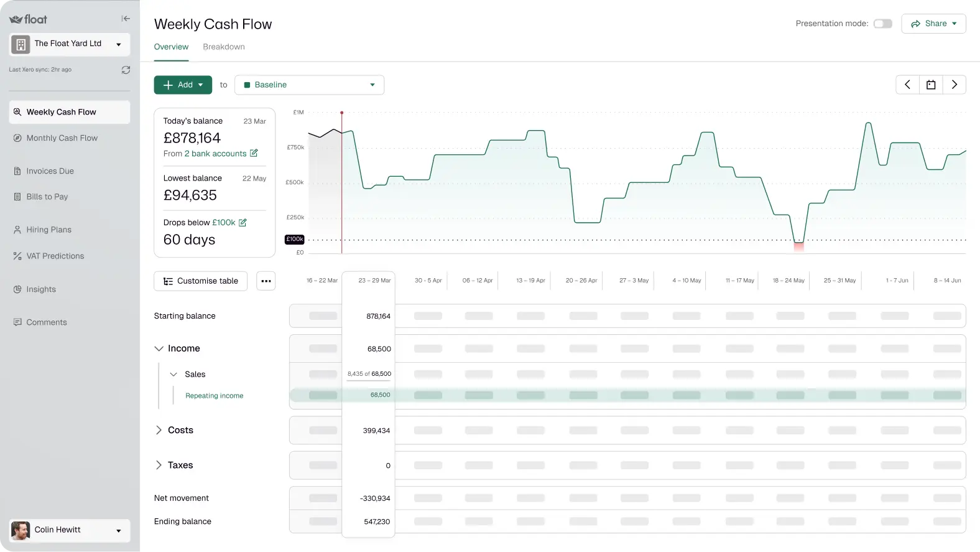This screenshot has height=552, width=980.
Task: Click the Repeating income value 68,500
Action: tap(381, 395)
